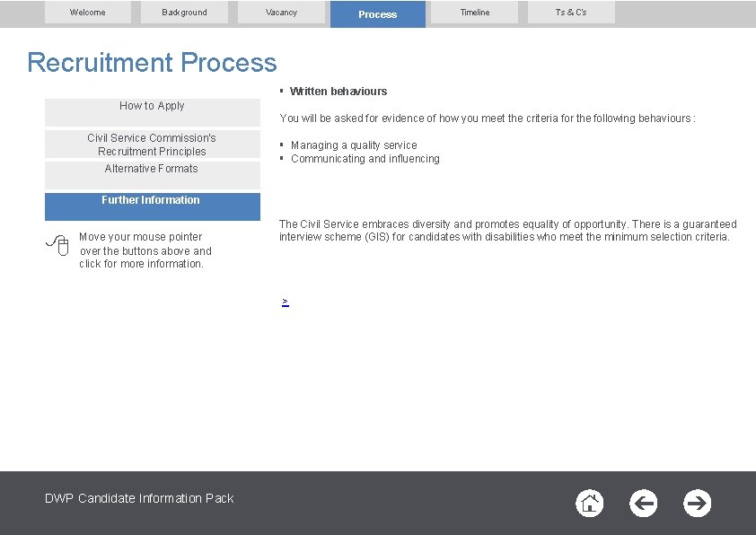Click the 'Recruitment Process' page title
Viewport: 756px width, 535px height.
pos(152,62)
